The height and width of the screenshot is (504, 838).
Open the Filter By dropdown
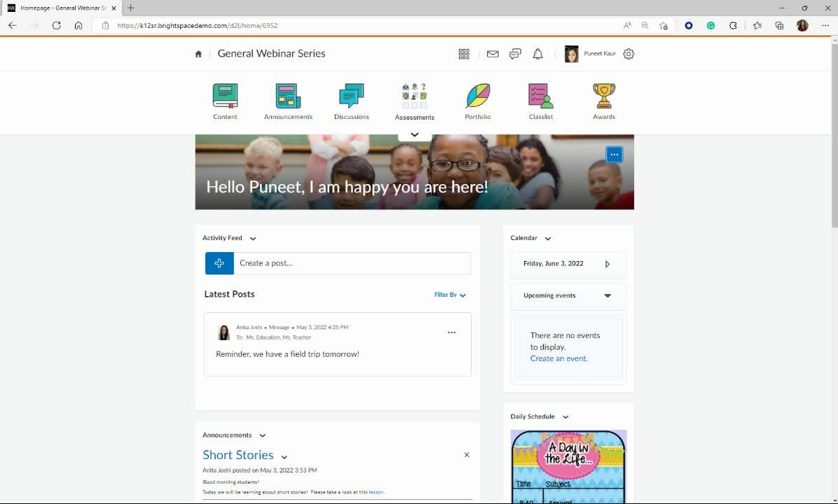450,295
